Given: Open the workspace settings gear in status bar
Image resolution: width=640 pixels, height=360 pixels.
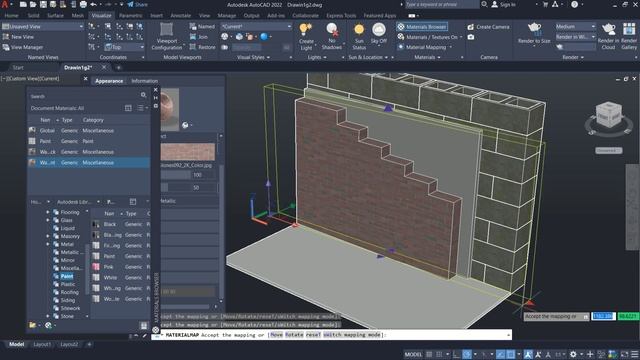Looking at the screenshot, I should click(x=573, y=354).
